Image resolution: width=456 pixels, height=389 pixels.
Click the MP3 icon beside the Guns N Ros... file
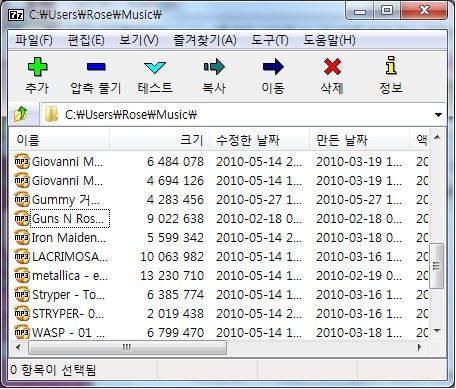click(22, 218)
